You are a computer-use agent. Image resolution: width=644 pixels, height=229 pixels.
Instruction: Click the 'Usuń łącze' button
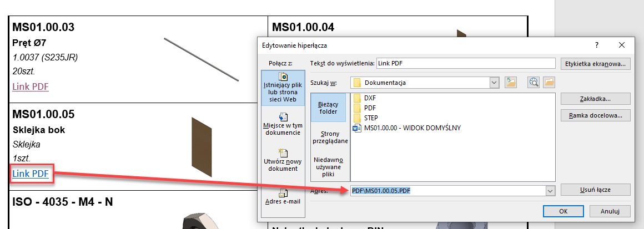[595, 190]
